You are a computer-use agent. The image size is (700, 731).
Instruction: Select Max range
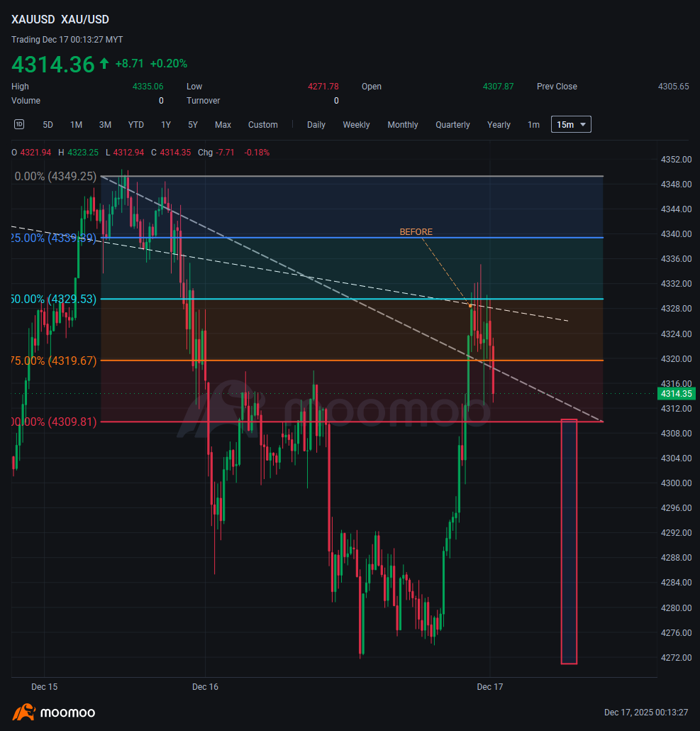223,125
